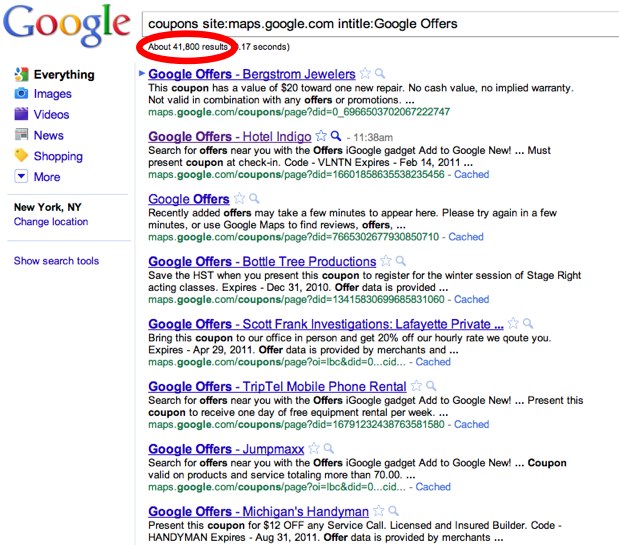Star the Bottle Tree Productions result
This screenshot has width=619, height=545.
(386, 261)
